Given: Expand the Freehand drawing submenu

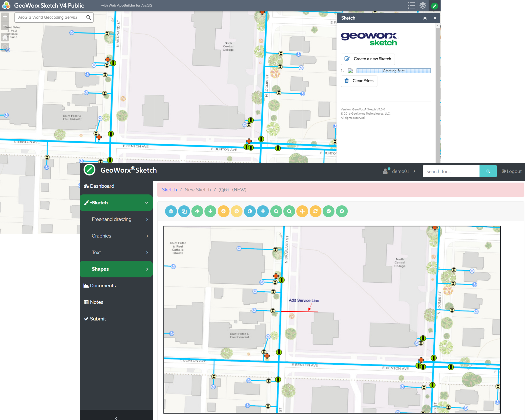Looking at the screenshot, I should point(116,219).
